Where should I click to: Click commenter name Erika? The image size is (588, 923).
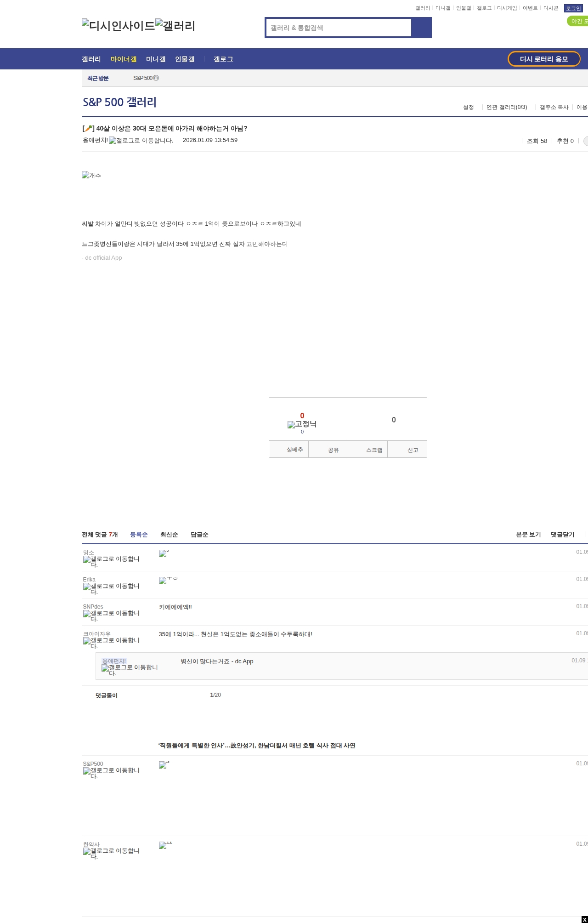[89, 580]
